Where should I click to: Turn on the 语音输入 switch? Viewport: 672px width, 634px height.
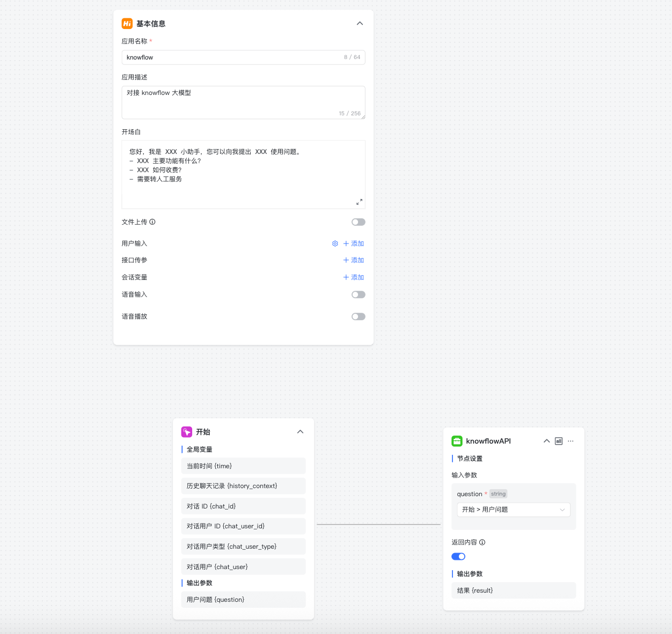(x=358, y=294)
